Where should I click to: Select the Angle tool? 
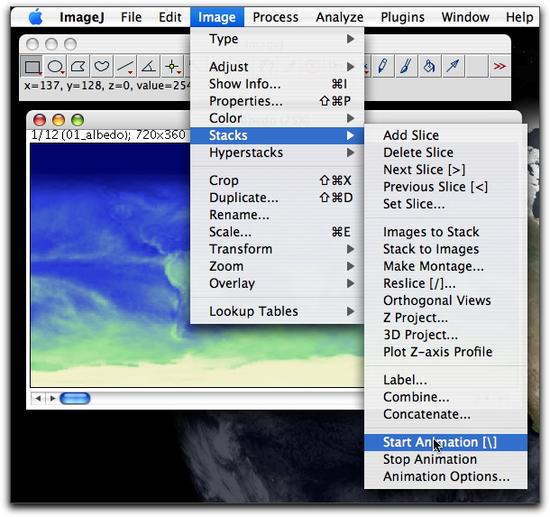click(x=149, y=66)
